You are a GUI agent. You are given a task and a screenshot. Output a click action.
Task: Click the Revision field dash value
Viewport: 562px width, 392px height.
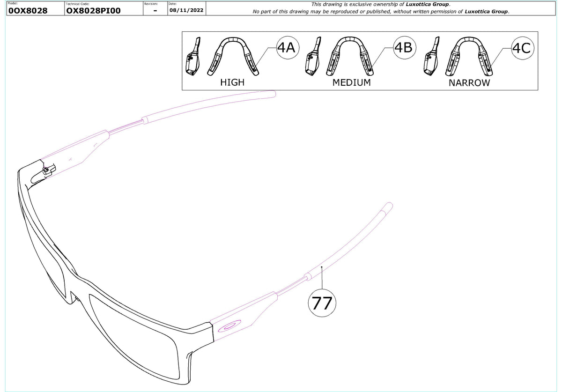coord(155,11)
